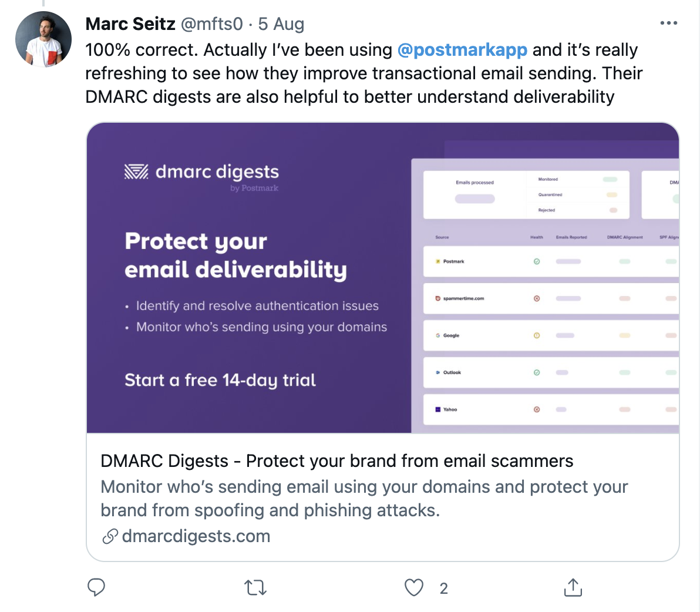Click the Google source row icon
This screenshot has width=700, height=612.
coord(438,335)
